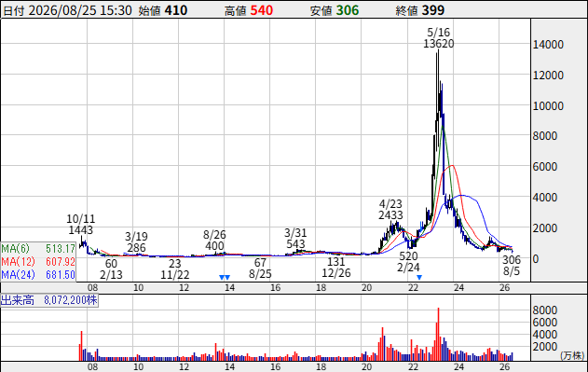Click the 始値 opening price 410
Image resolution: width=588 pixels, height=372 pixels.
click(176, 10)
